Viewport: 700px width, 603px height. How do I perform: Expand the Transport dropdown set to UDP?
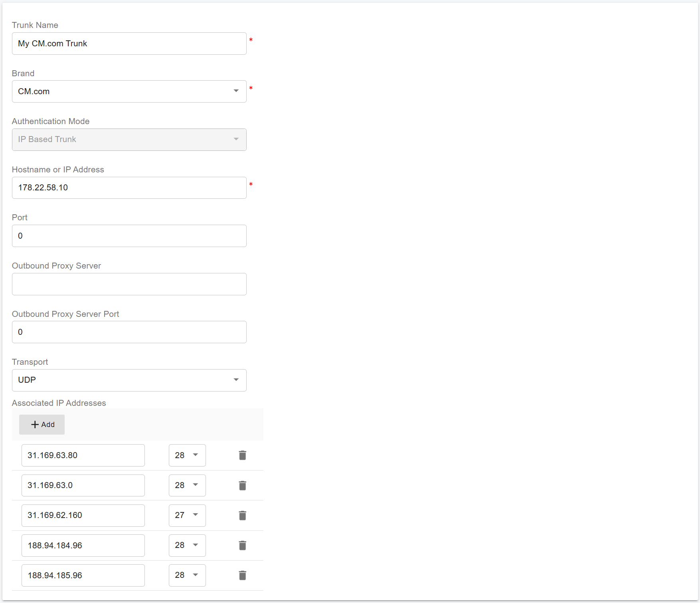(129, 380)
